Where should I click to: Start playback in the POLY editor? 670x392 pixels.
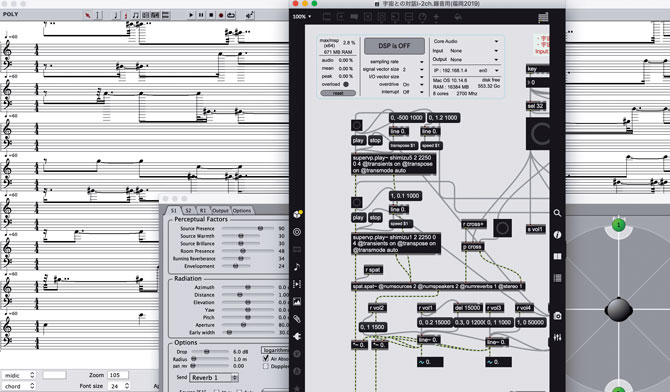coord(191,15)
